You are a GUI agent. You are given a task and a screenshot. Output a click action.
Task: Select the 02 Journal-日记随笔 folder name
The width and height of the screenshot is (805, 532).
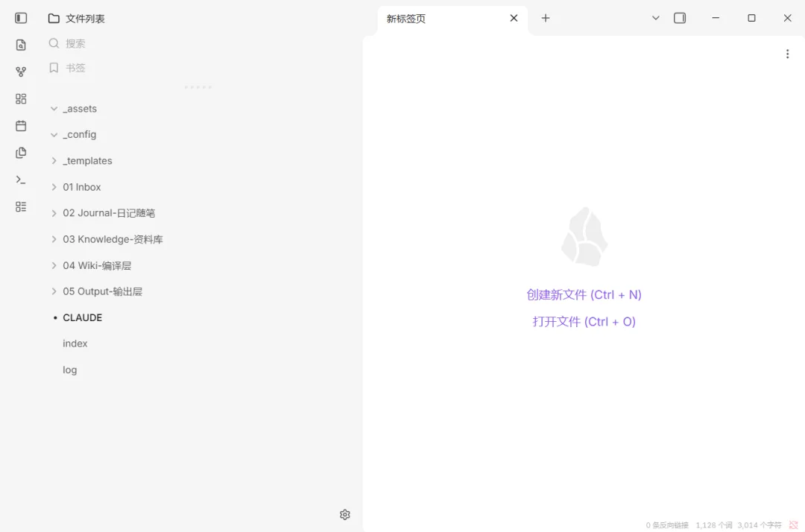109,213
